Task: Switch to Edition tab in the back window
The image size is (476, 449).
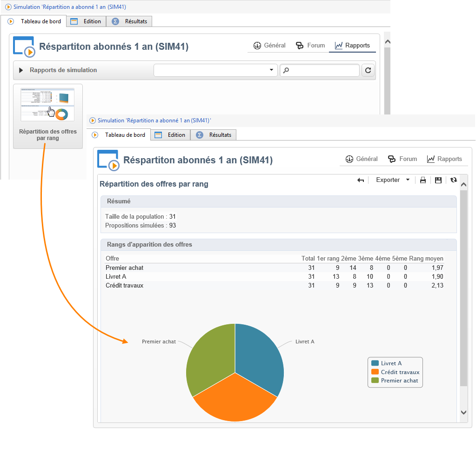Action: click(x=86, y=21)
